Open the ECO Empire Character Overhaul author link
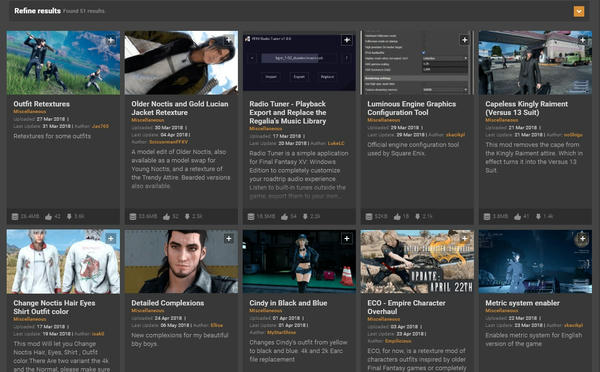The height and width of the screenshot is (372, 600). (x=398, y=341)
